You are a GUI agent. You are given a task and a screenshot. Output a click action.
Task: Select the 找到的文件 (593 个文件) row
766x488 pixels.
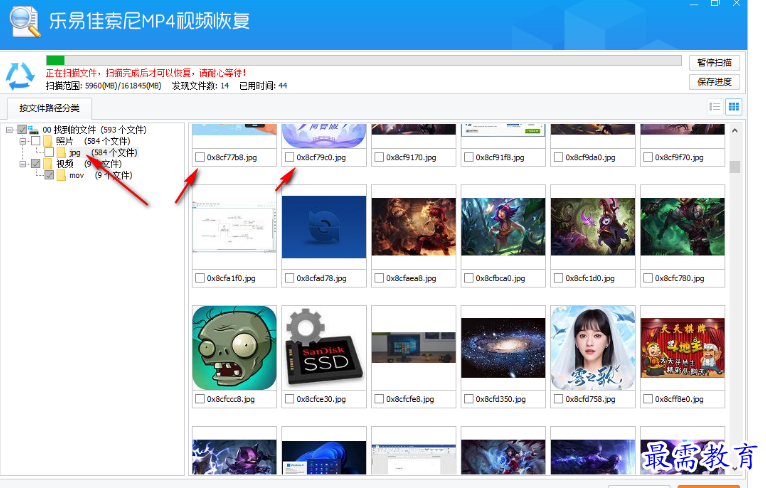click(94, 130)
